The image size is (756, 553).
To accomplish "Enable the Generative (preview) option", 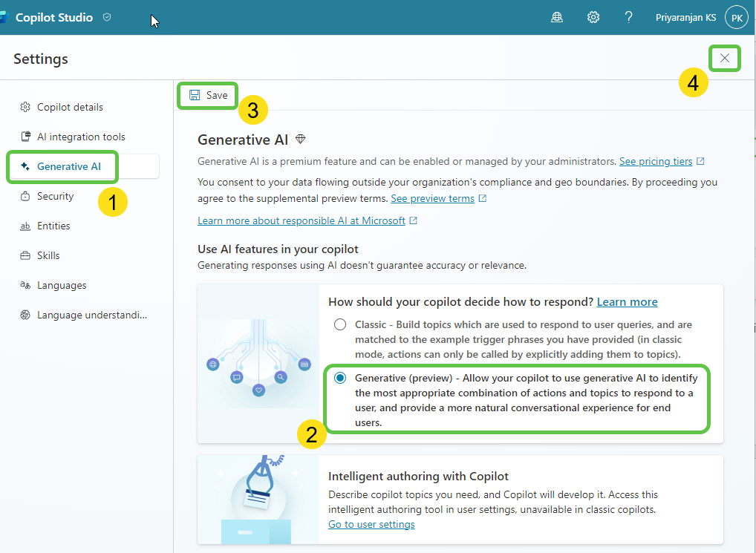I will point(339,378).
